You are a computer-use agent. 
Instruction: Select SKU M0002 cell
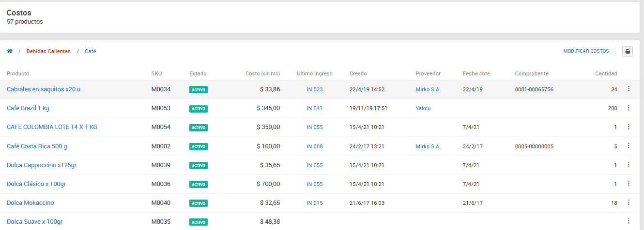(x=161, y=146)
